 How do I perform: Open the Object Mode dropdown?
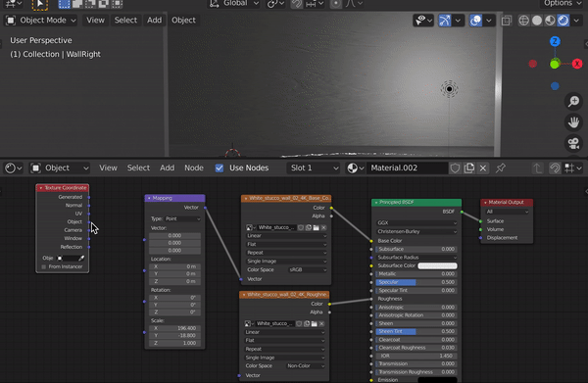41,21
